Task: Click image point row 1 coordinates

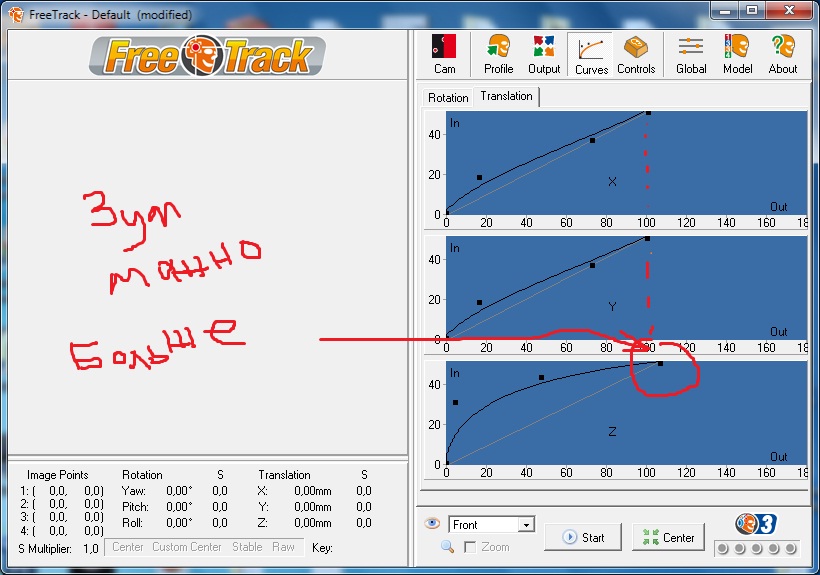Action: tap(62, 491)
